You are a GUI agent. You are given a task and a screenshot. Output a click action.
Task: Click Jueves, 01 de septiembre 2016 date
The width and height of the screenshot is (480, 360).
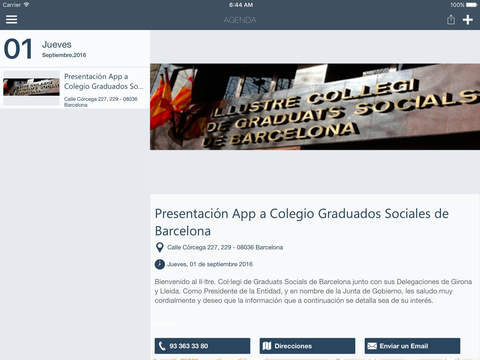[x=210, y=264]
